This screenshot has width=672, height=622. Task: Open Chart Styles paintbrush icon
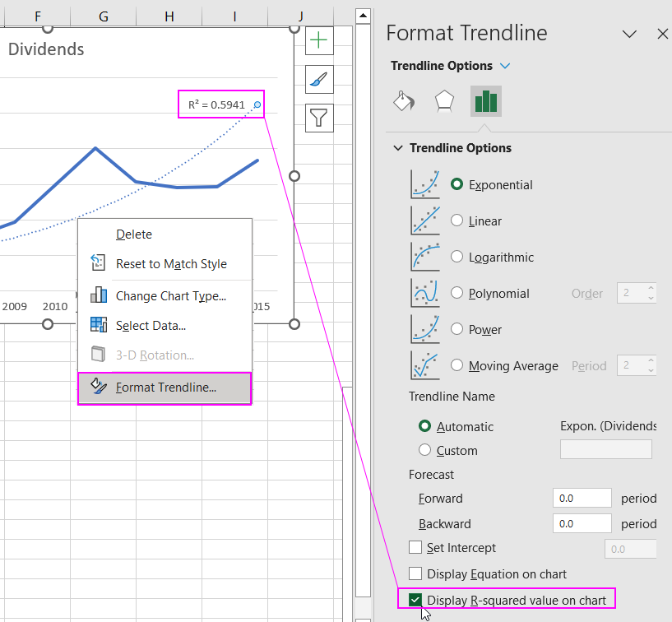(x=318, y=79)
